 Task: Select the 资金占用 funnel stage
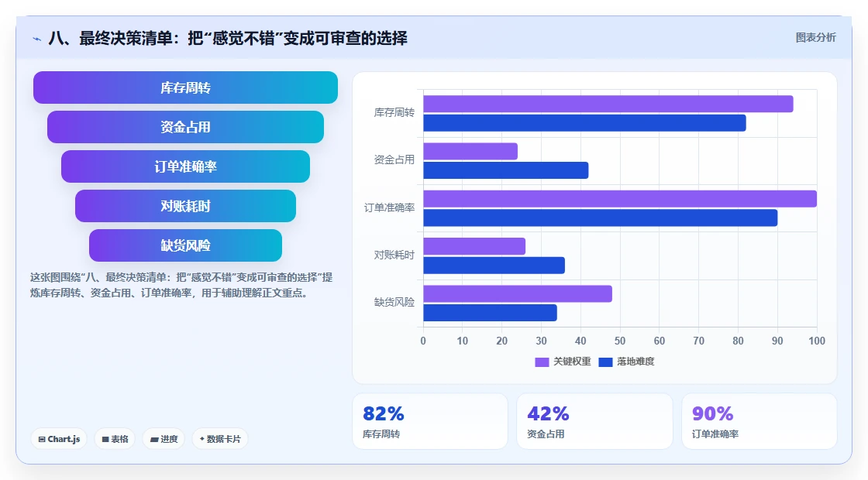(185, 127)
